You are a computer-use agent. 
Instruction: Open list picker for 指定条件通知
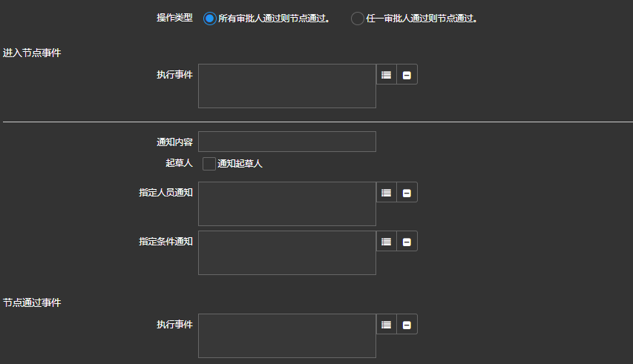386,242
